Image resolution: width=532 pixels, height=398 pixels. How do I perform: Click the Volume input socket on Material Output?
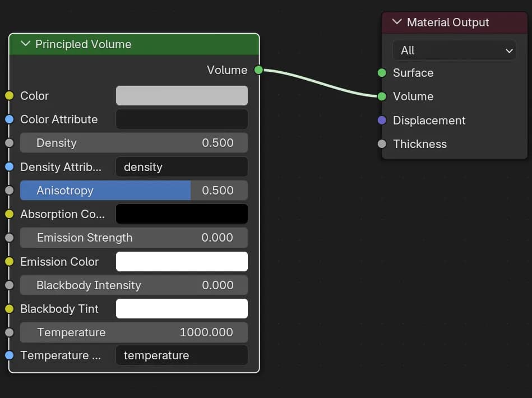pos(382,96)
